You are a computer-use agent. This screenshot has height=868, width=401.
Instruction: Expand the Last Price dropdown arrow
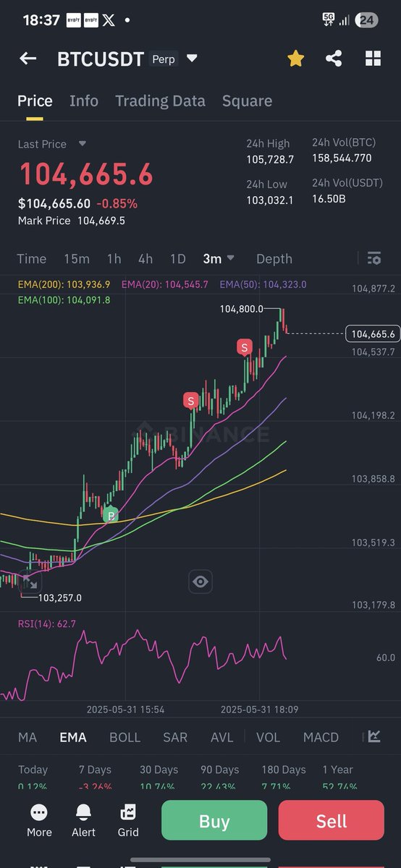83,144
